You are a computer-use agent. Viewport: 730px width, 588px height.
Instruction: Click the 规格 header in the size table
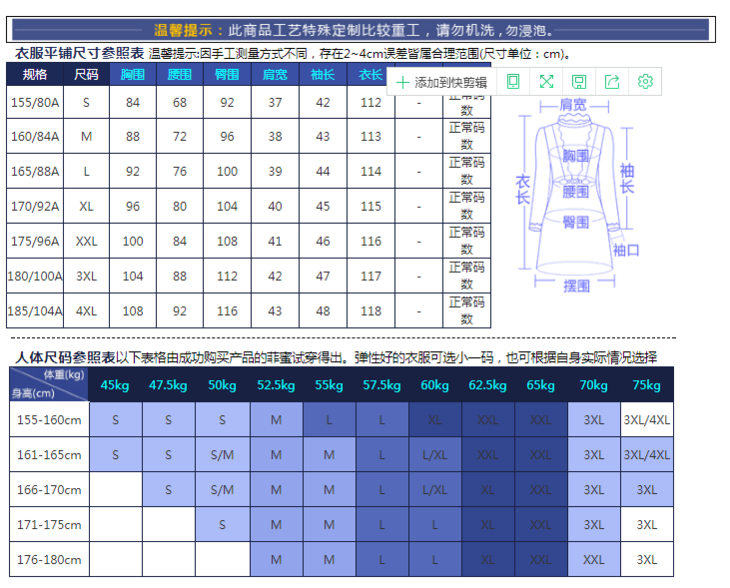(x=35, y=75)
